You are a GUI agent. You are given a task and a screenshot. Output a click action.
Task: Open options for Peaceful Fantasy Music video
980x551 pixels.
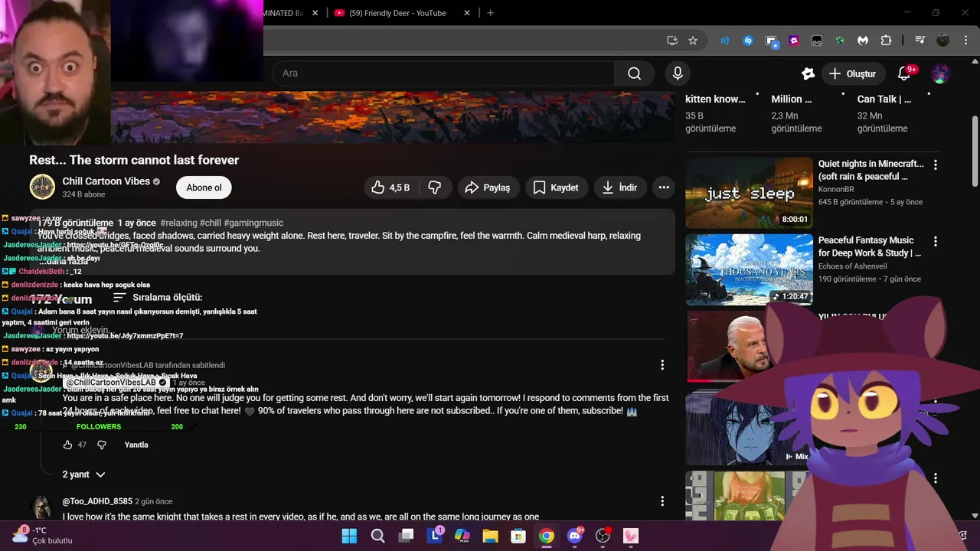(x=935, y=241)
